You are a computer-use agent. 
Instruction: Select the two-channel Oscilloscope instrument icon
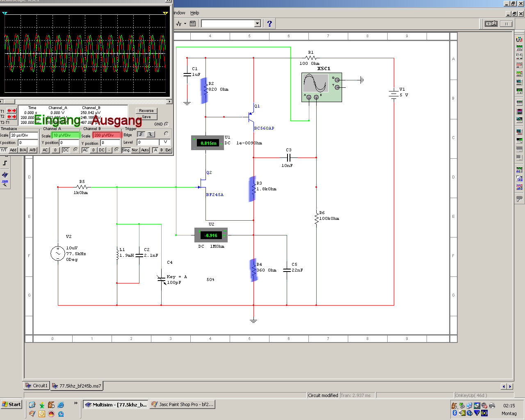pos(519,65)
